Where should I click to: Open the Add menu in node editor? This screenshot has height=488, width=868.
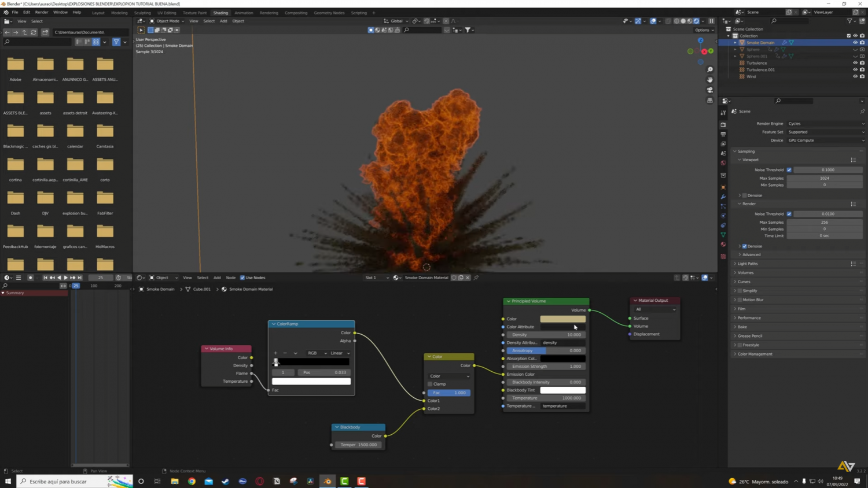[217, 278]
